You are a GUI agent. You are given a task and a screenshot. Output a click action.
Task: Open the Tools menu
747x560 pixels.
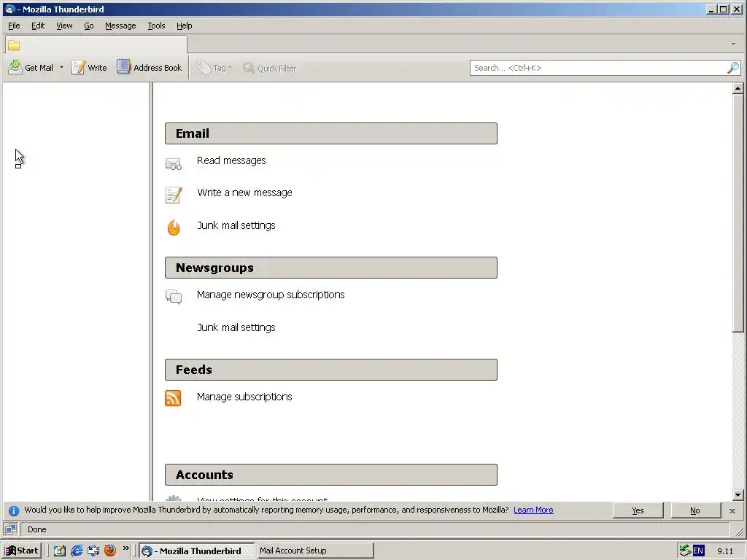pyautogui.click(x=156, y=26)
